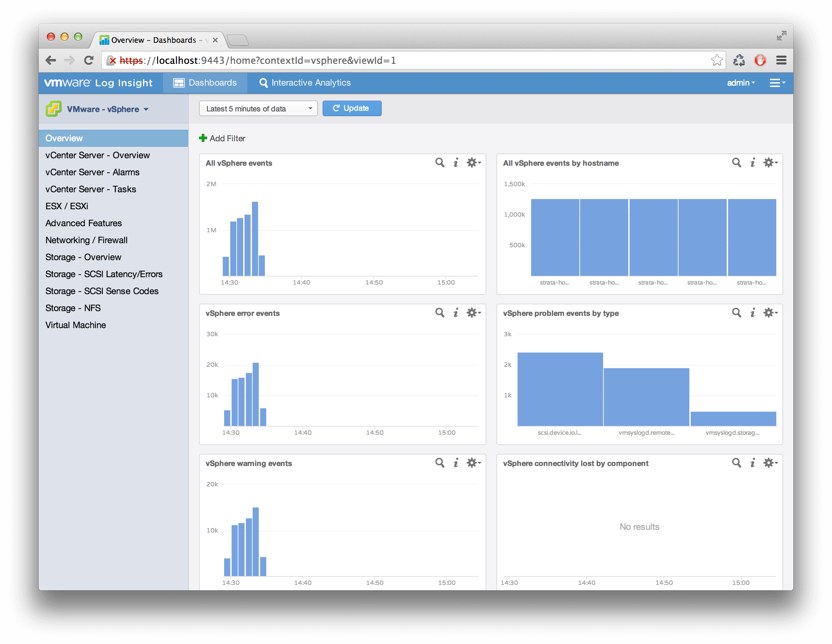Expand the time range dropdown
The width and height of the screenshot is (832, 644).
(258, 109)
